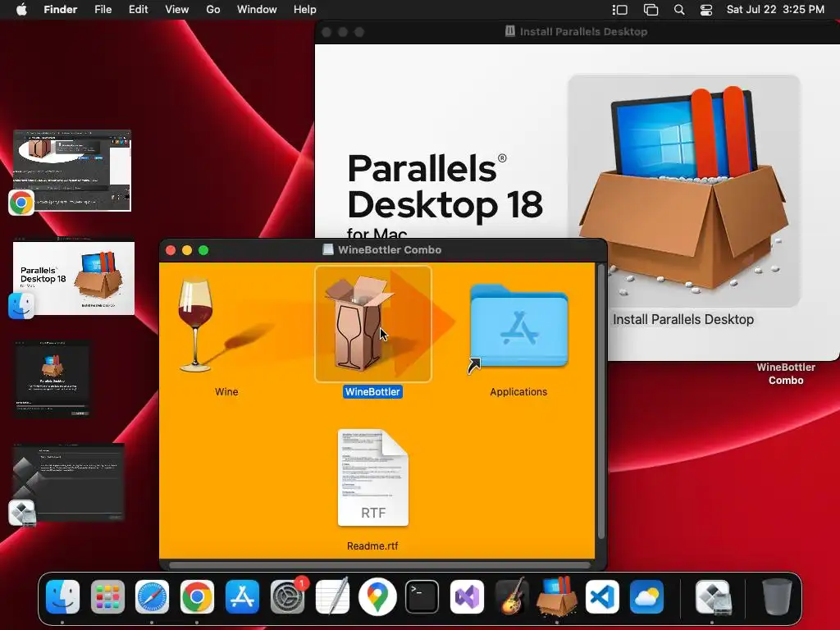
Task: Click Parallels installer icon in the Dock
Action: (557, 596)
